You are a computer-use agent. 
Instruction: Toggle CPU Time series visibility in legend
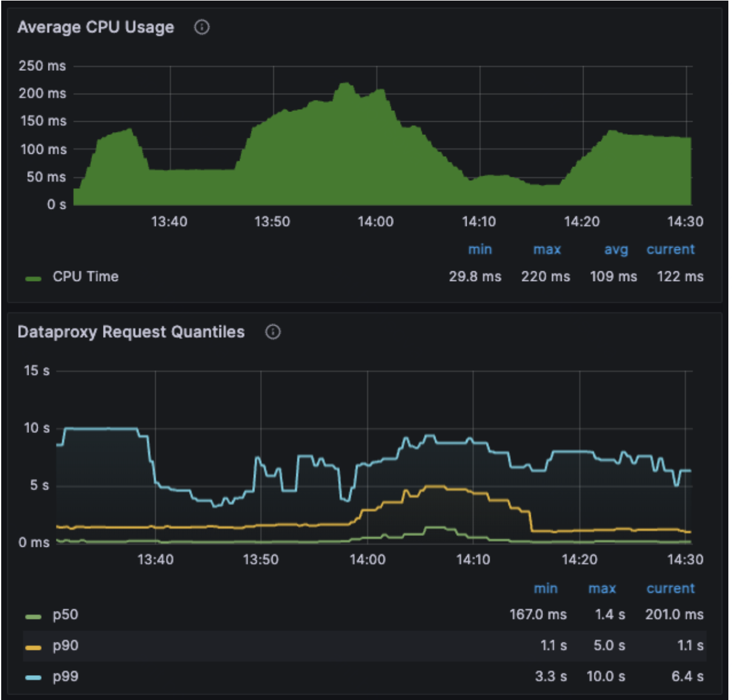click(x=85, y=277)
